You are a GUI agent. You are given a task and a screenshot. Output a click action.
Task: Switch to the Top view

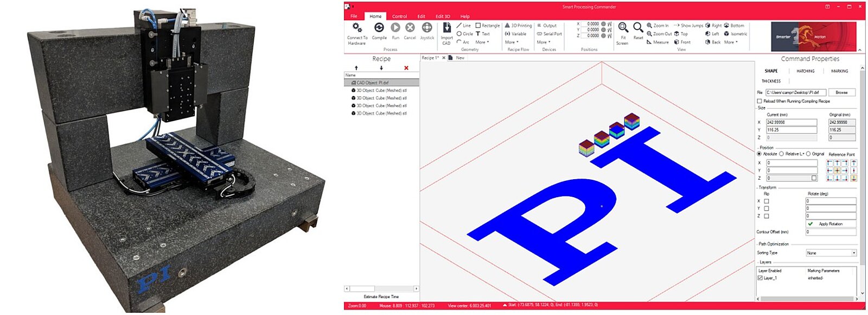[x=681, y=34]
